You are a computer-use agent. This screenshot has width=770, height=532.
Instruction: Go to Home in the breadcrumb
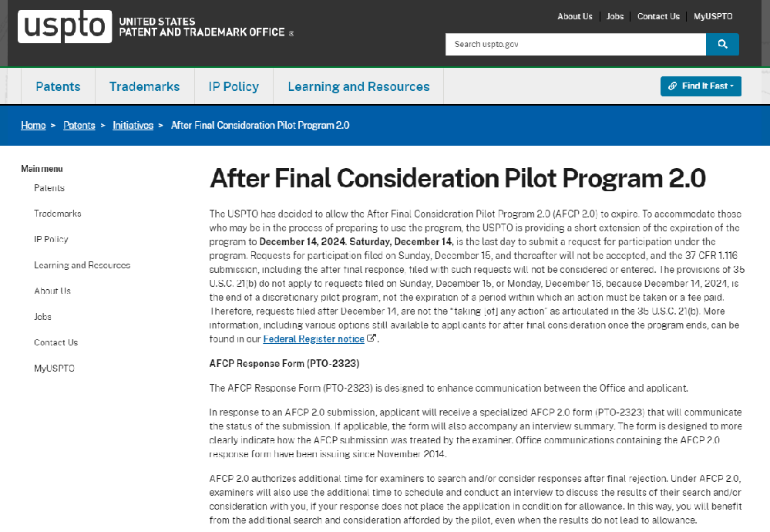point(33,125)
